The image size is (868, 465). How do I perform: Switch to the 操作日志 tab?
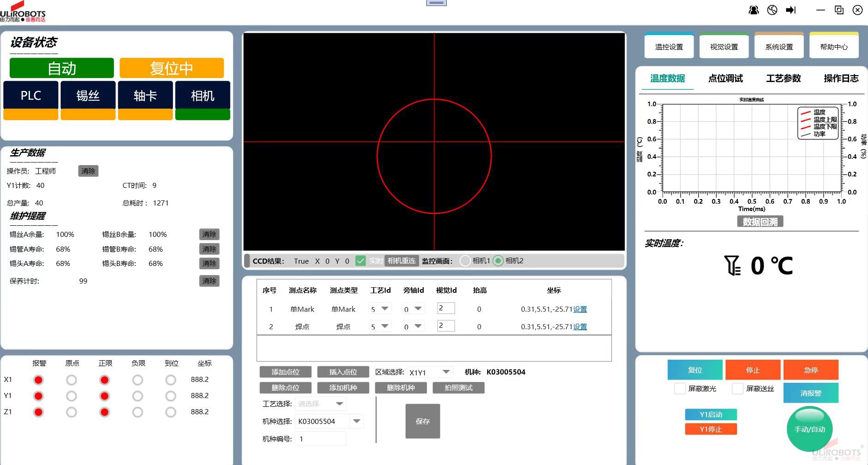pyautogui.click(x=841, y=79)
